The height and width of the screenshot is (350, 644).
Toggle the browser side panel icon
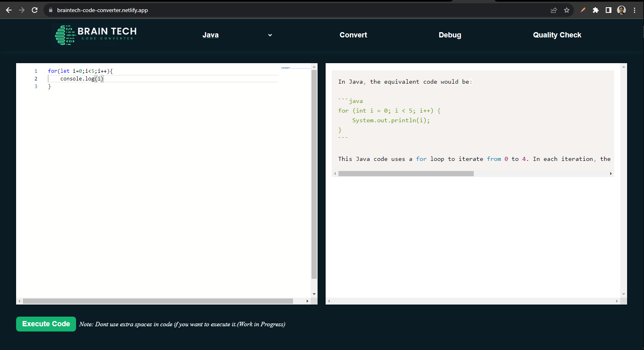pos(609,10)
